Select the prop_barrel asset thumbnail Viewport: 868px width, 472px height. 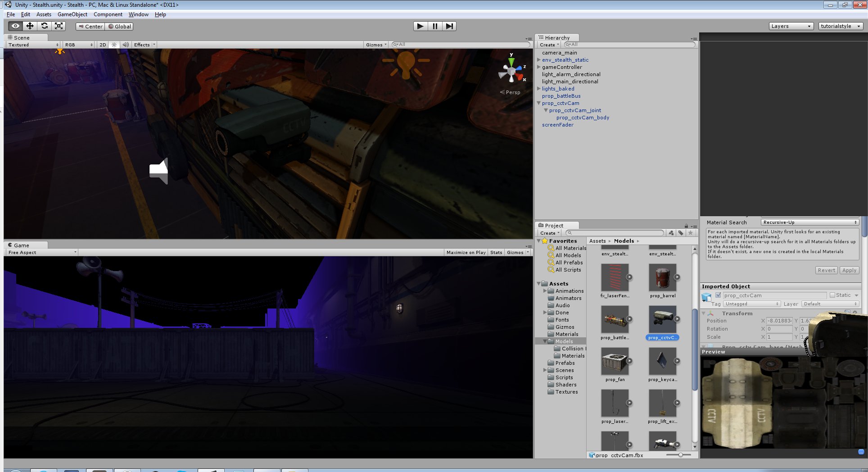coord(662,278)
